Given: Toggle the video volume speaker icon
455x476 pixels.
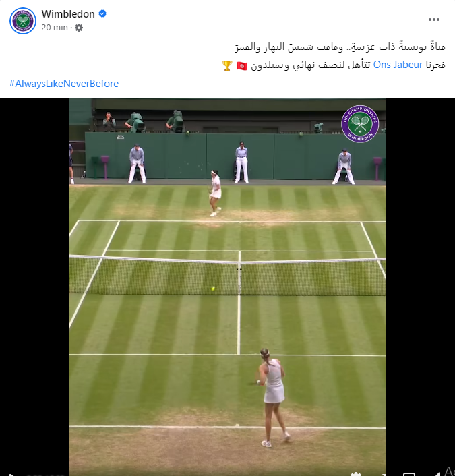Looking at the screenshot, I should coord(436,474).
